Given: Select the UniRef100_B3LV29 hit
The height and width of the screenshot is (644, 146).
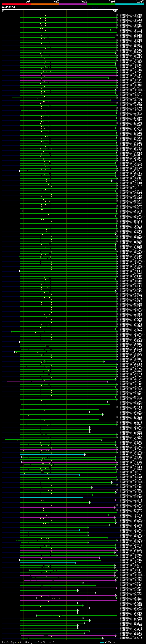Looking at the screenshot, I should (131, 361).
